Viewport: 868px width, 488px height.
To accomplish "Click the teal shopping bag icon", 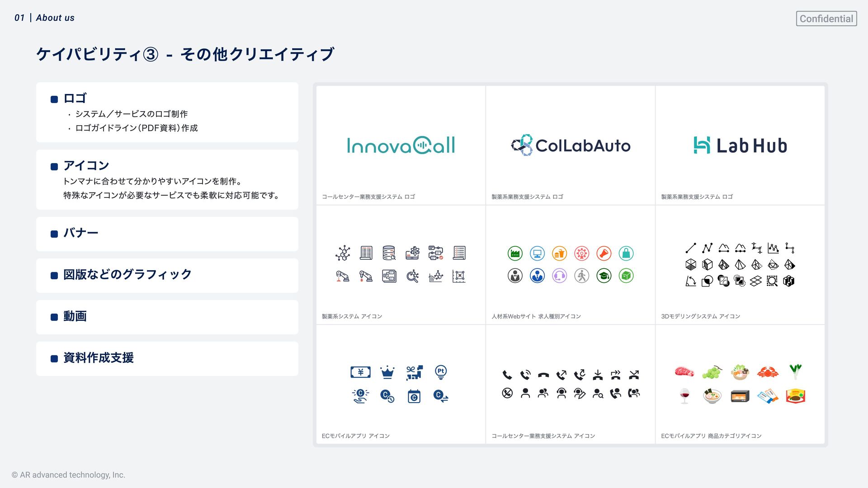I will (626, 253).
